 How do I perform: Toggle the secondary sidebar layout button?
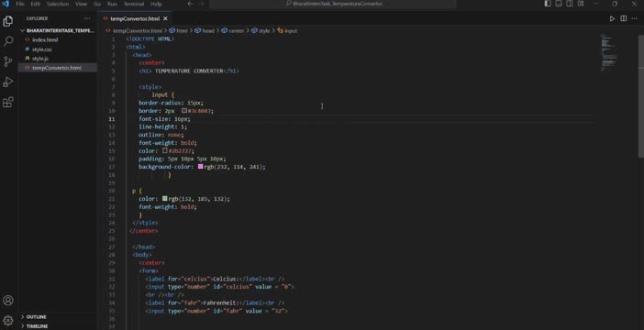point(570,4)
